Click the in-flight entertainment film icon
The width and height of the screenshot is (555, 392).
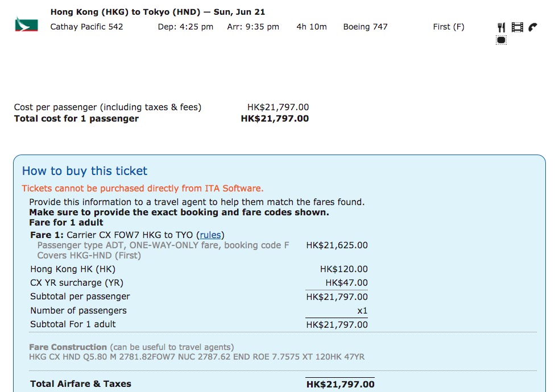click(x=517, y=27)
